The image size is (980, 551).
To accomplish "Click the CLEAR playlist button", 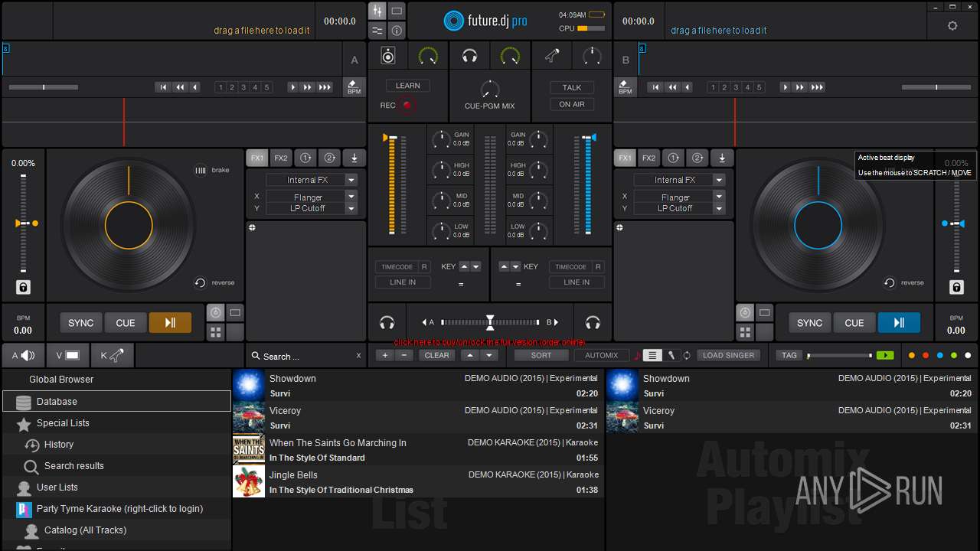I will point(436,355).
